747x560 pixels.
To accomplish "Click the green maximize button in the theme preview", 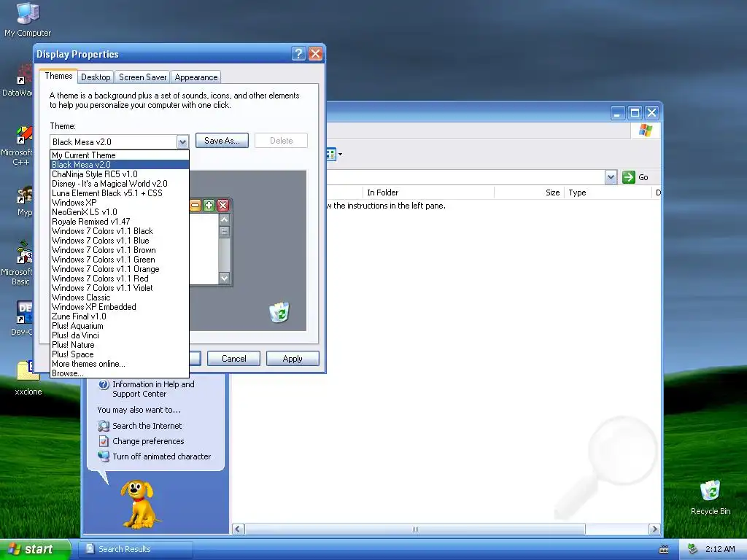I will click(209, 205).
